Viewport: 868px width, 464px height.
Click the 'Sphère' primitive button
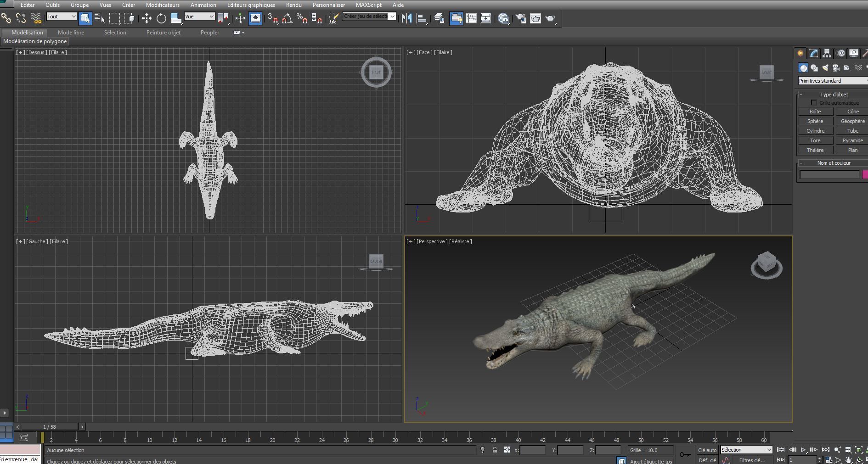tap(815, 121)
